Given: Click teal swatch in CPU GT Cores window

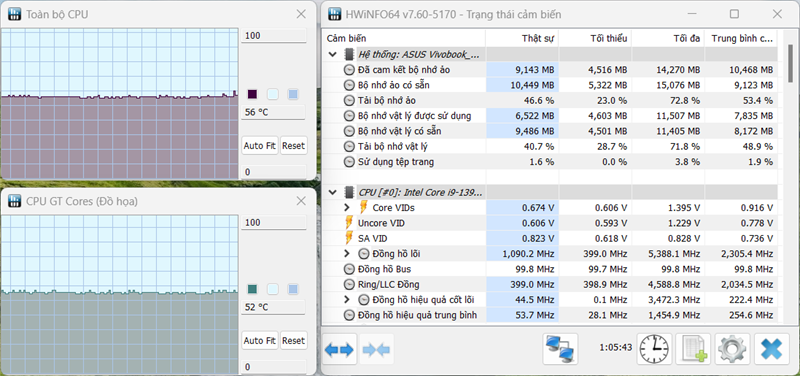Looking at the screenshot, I should 252,289.
